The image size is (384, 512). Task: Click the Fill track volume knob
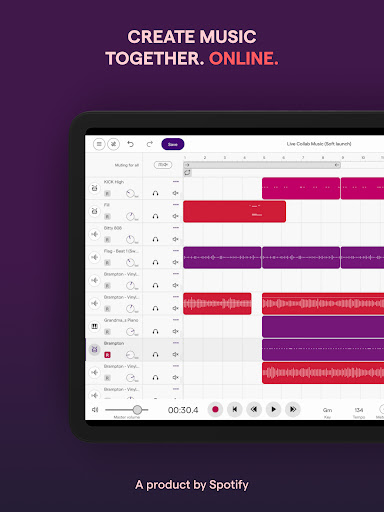pyautogui.click(x=130, y=216)
